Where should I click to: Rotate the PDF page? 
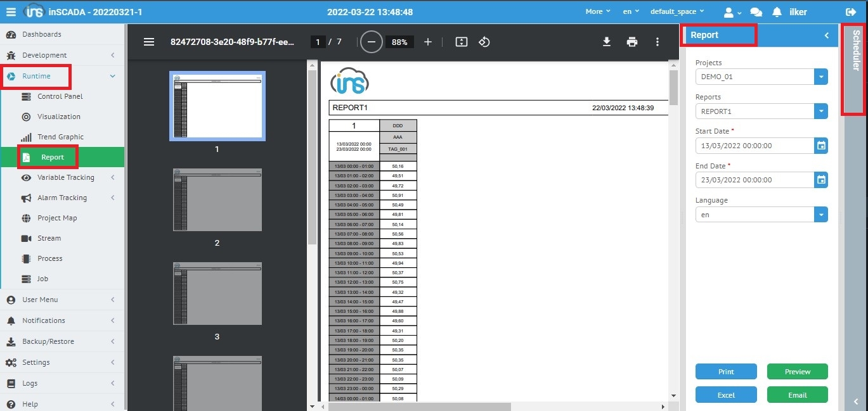[x=484, y=42]
